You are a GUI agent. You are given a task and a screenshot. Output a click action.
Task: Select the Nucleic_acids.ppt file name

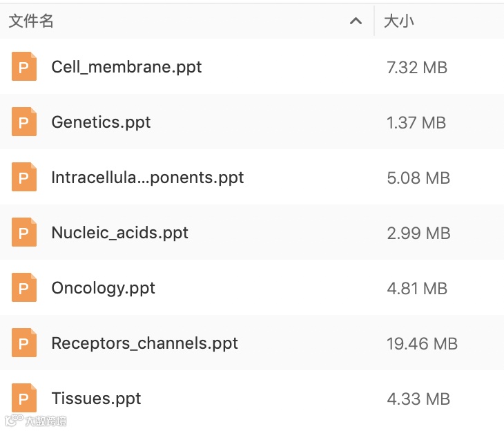coord(119,233)
